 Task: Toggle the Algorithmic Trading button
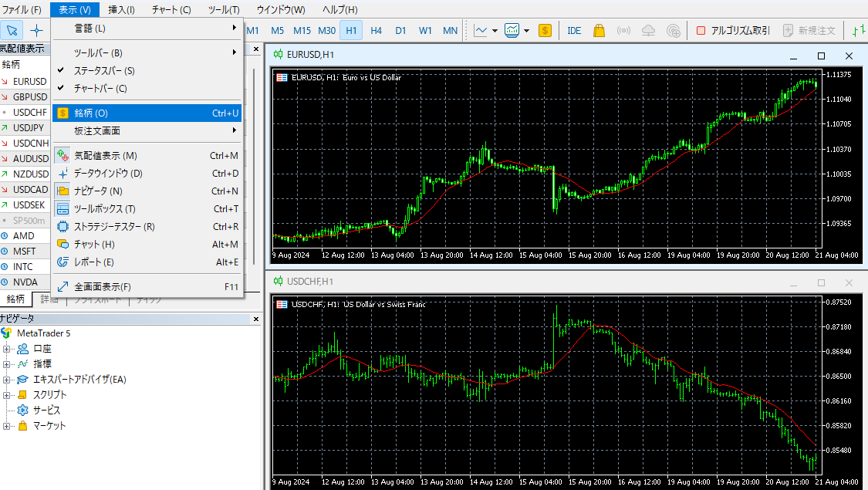point(733,31)
